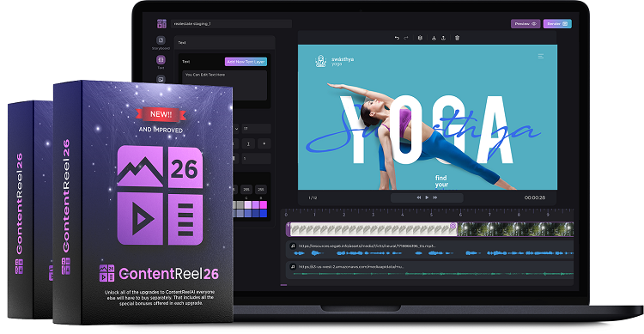Click Add New Text Layer

coord(246,62)
